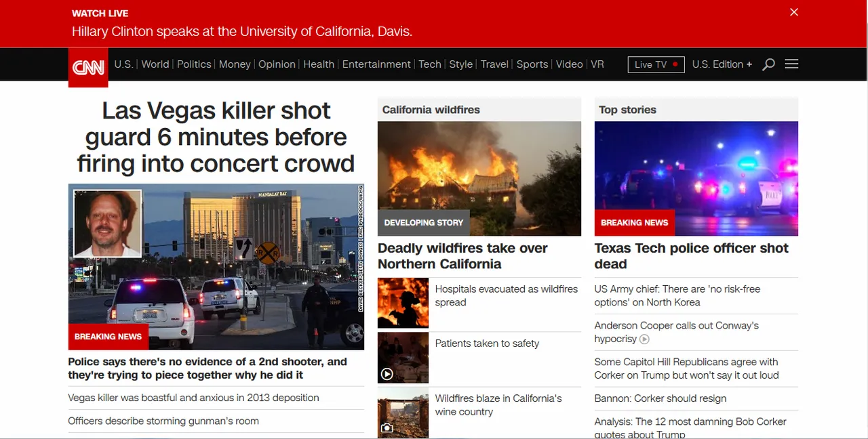Screen dimensions: 868x439
Task: Play the Anderson Cooper video icon
Action: [645, 339]
